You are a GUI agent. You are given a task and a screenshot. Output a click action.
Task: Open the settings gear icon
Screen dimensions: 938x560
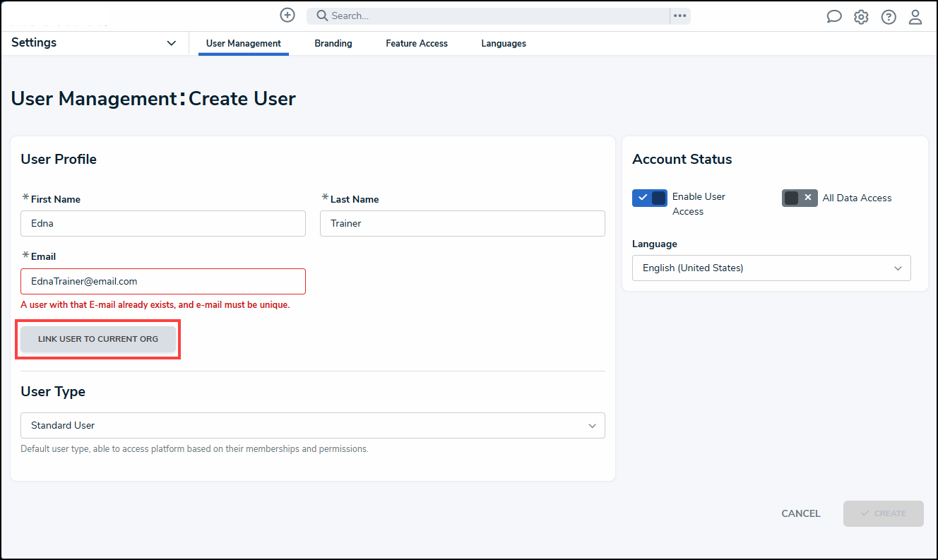click(861, 16)
